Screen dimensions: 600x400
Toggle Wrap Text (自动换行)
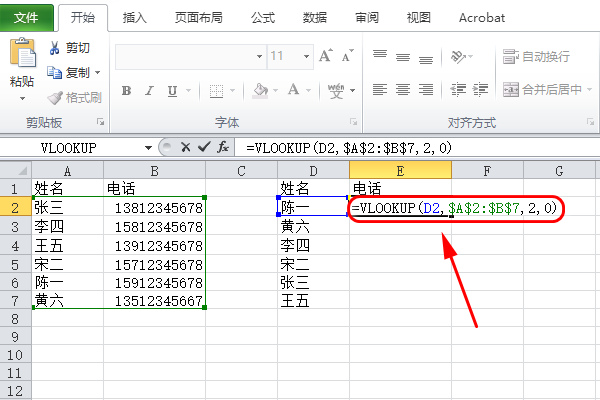coord(536,56)
